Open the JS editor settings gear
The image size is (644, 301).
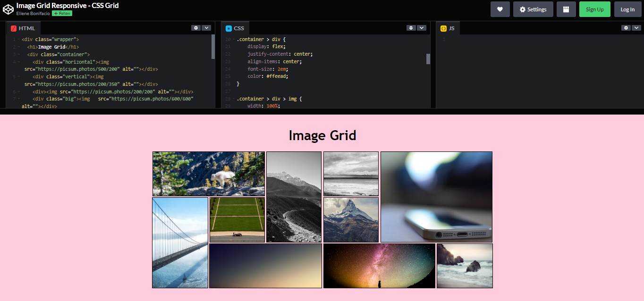coord(626,28)
